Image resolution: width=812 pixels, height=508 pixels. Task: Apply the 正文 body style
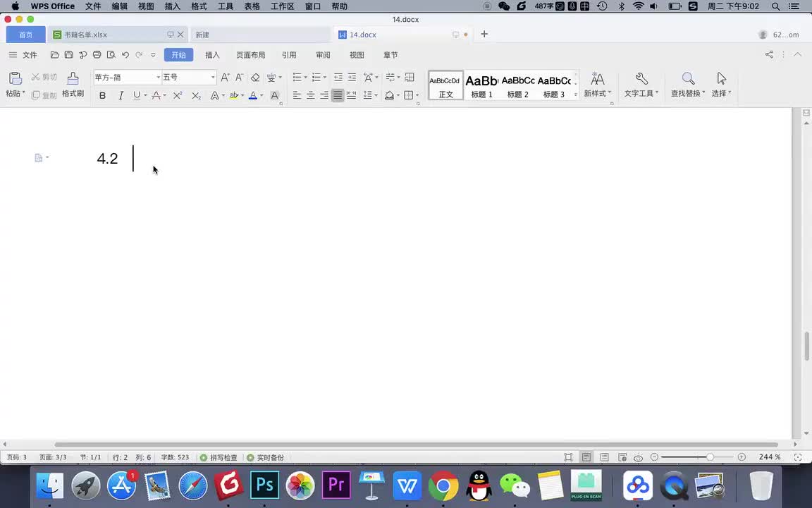click(445, 85)
